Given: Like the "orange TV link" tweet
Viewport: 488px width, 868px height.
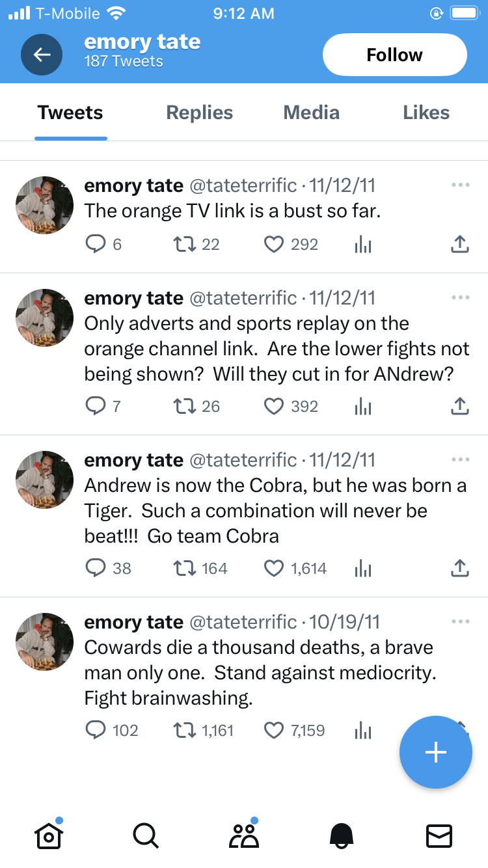Looking at the screenshot, I should point(274,245).
